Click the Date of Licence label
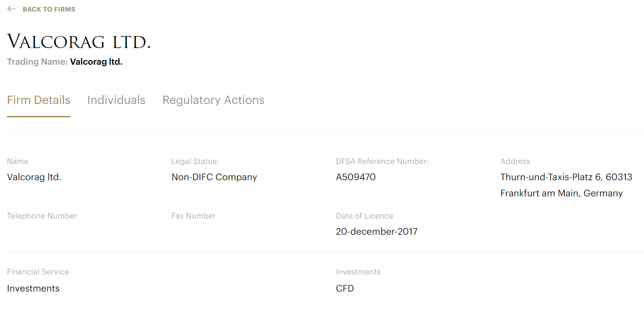Image resolution: width=644 pixels, height=310 pixels. [364, 216]
